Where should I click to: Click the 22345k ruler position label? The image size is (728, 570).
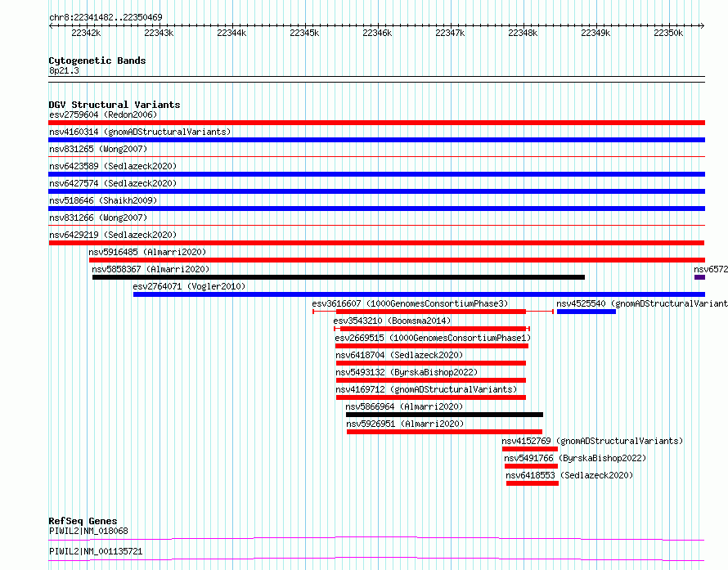(304, 33)
